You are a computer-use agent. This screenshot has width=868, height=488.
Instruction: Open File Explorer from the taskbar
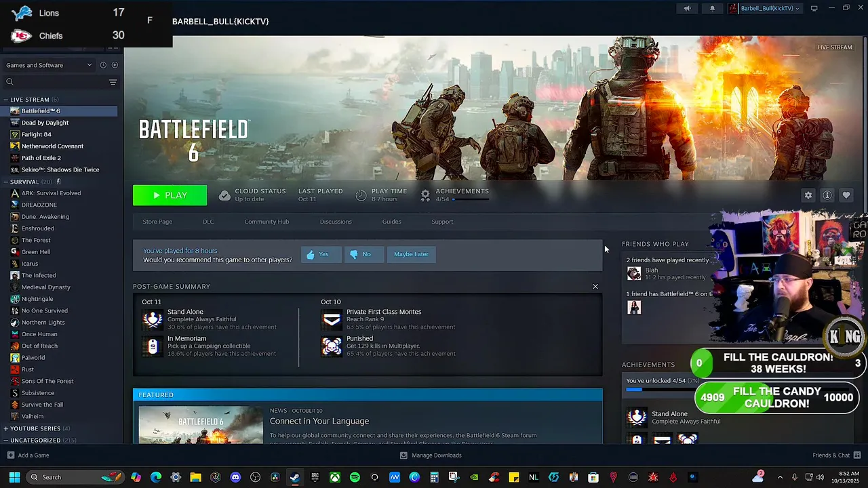[195, 477]
